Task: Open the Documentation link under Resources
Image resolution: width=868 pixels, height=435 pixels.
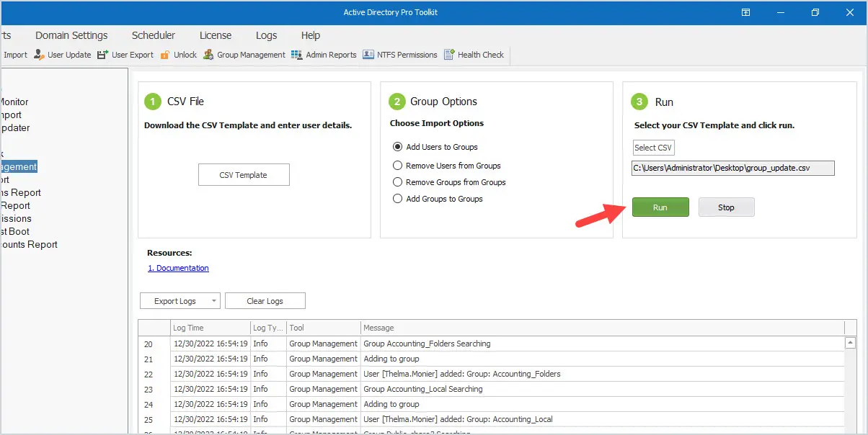Action: pyautogui.click(x=178, y=268)
